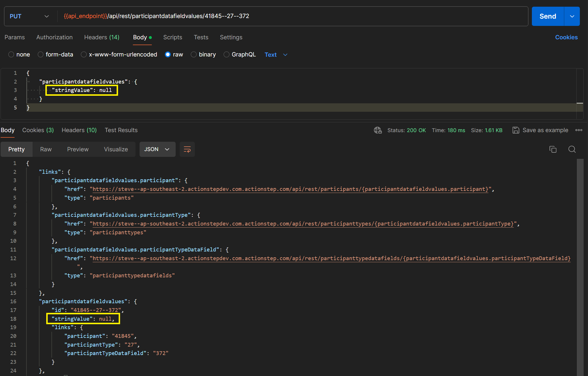Open the Settings tab
Image resolution: width=588 pixels, height=376 pixels.
click(x=231, y=37)
